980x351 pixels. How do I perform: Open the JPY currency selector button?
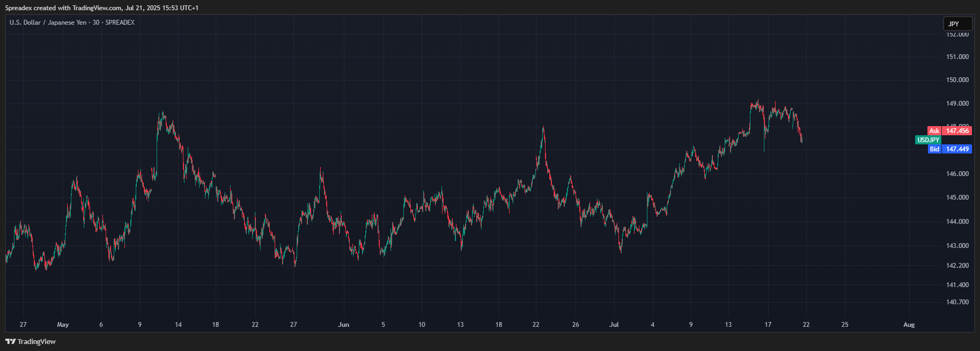(957, 24)
